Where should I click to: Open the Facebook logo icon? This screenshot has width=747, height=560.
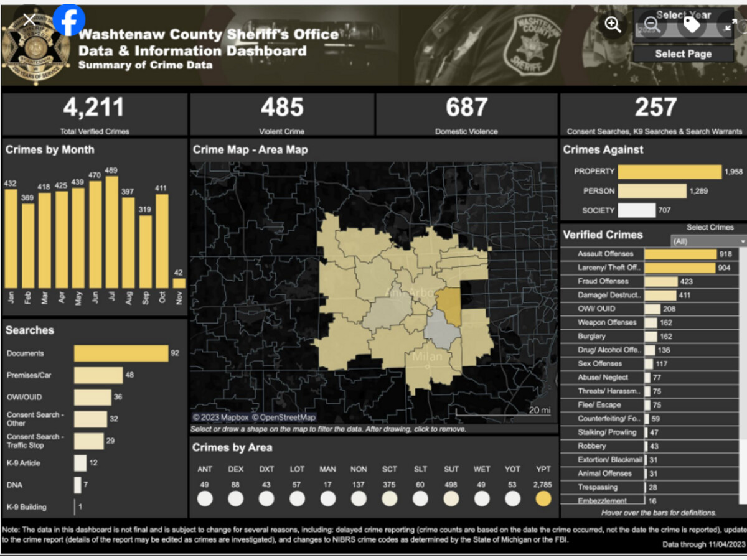[x=68, y=20]
